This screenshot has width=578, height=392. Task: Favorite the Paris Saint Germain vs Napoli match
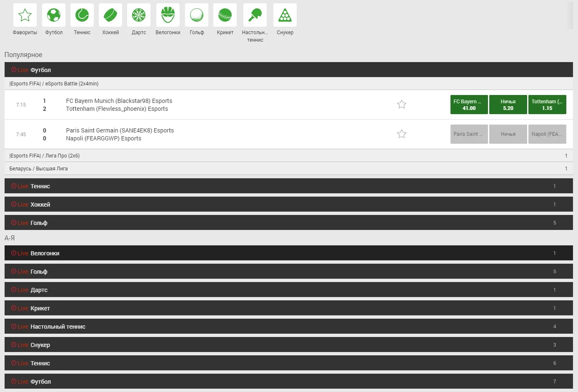(x=401, y=134)
